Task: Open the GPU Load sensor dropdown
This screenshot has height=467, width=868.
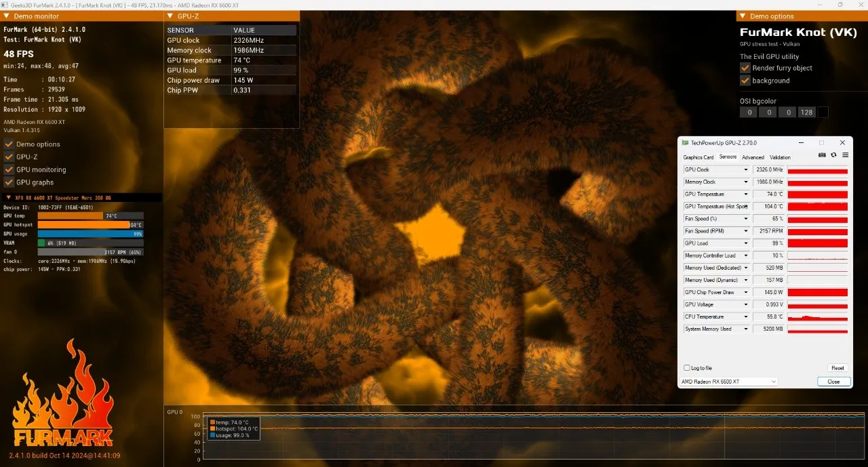Action: click(746, 243)
